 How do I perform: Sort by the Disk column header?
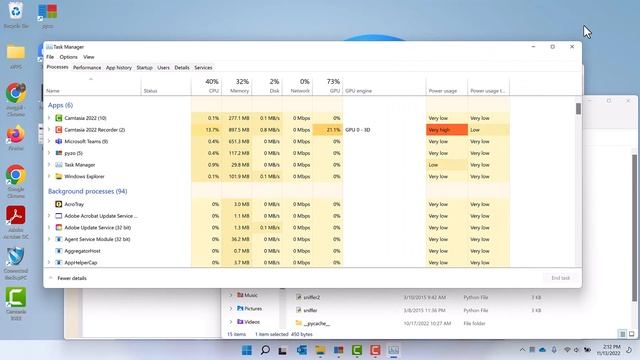pyautogui.click(x=267, y=86)
